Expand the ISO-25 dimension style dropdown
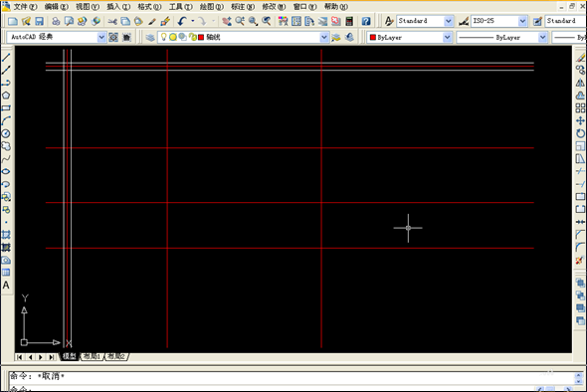587x392 pixels. [522, 21]
